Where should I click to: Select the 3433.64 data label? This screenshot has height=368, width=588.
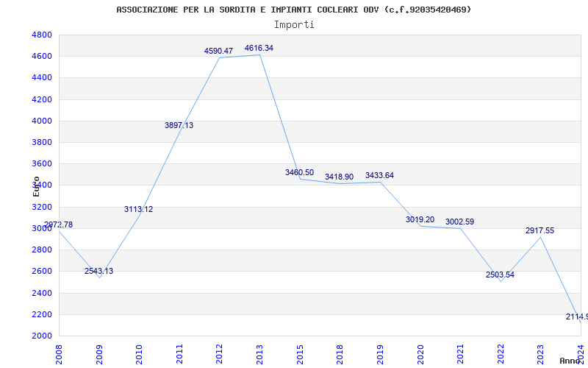379,176
